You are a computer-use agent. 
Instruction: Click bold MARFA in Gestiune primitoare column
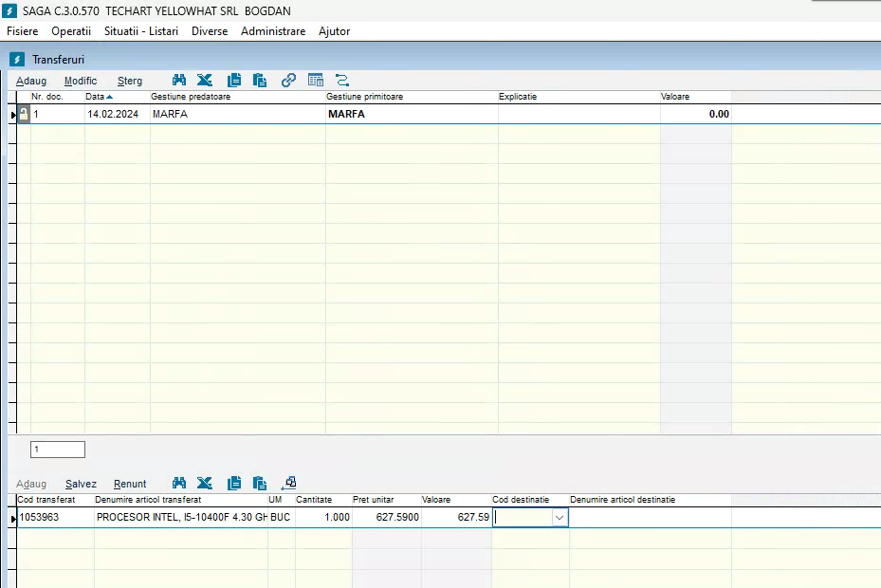click(412, 114)
